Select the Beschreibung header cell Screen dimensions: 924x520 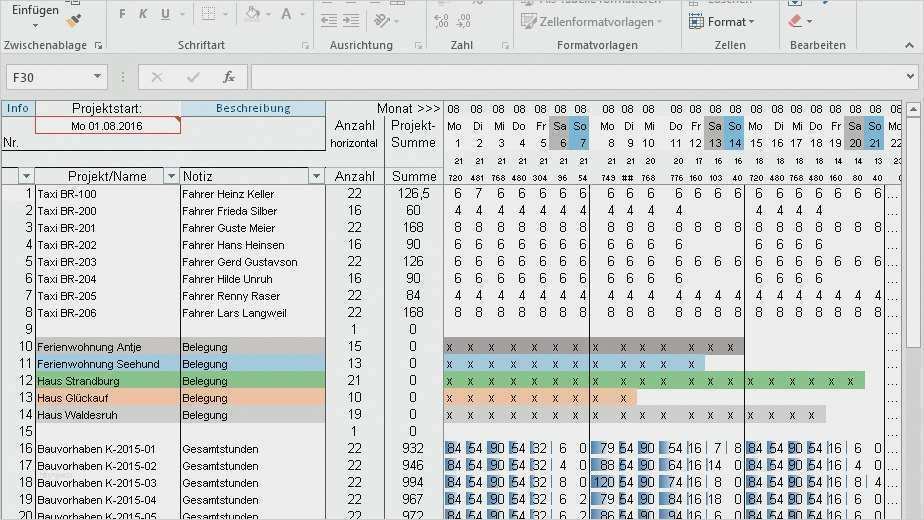pyautogui.click(x=253, y=108)
